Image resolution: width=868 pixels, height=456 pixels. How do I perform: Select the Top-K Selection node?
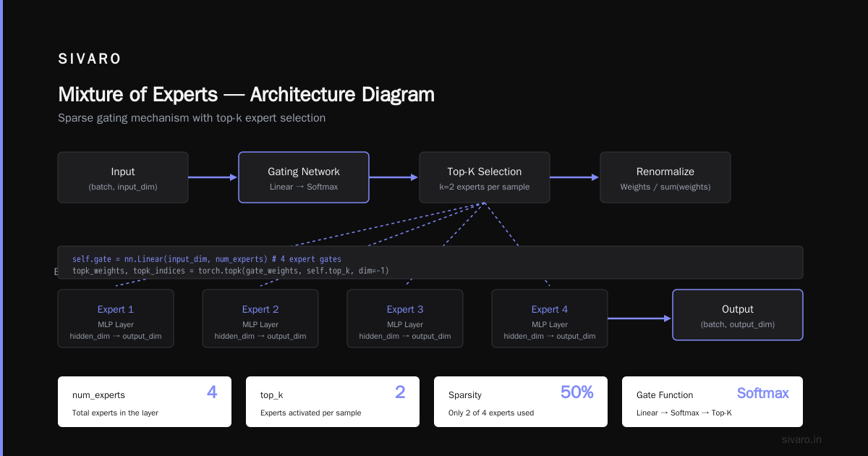(485, 177)
